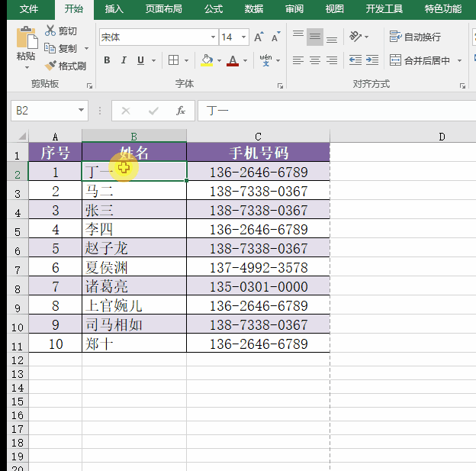Click 合并后居中 merge and center
Screen dimensions: 476x471
point(420,60)
